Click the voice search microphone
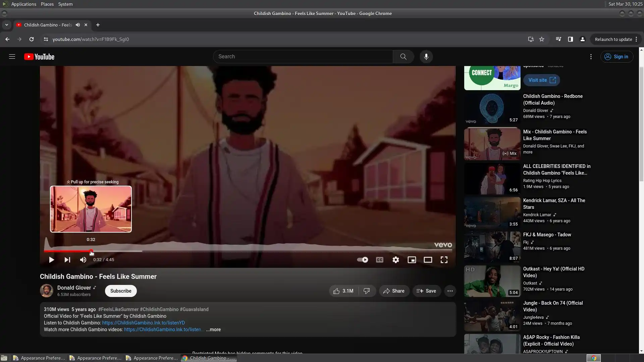Screen dimensions: 644x362 (x=426, y=57)
